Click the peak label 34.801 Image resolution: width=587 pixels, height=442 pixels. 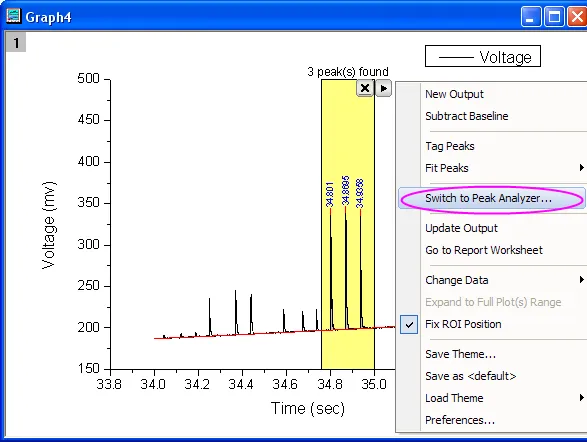click(329, 194)
